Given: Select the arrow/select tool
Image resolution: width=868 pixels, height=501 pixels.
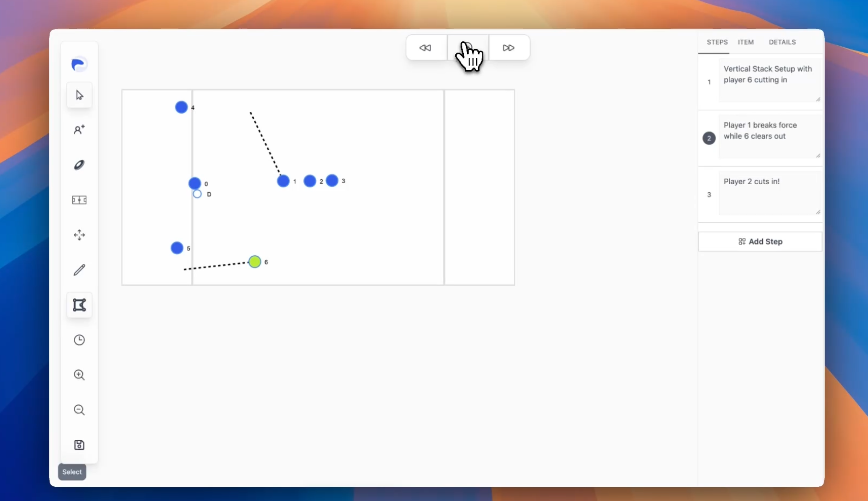Looking at the screenshot, I should point(79,95).
